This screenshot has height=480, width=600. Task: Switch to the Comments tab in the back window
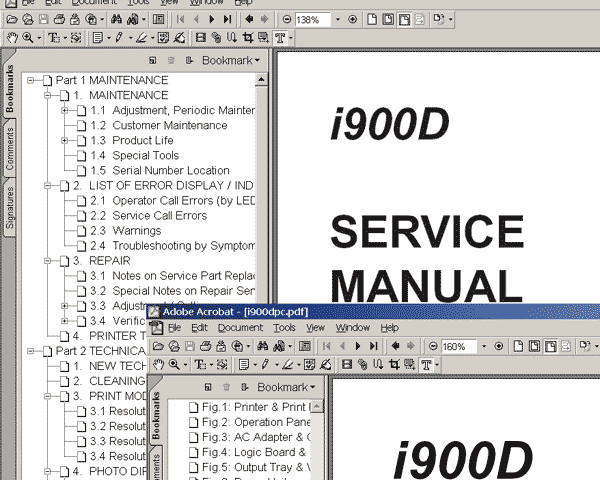(x=9, y=149)
